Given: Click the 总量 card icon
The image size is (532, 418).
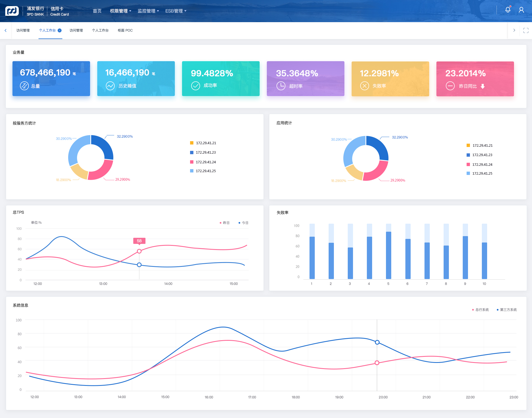Looking at the screenshot, I should [24, 86].
